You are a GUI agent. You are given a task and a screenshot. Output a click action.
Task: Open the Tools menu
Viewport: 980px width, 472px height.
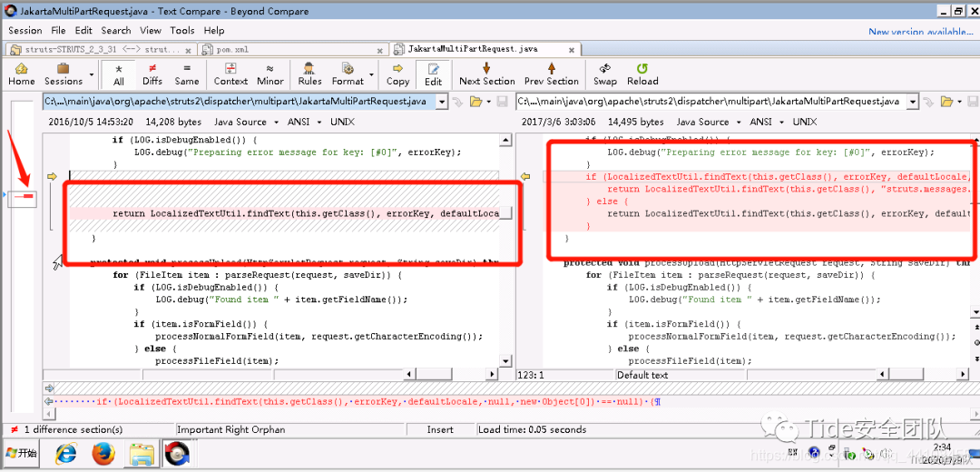(x=181, y=30)
